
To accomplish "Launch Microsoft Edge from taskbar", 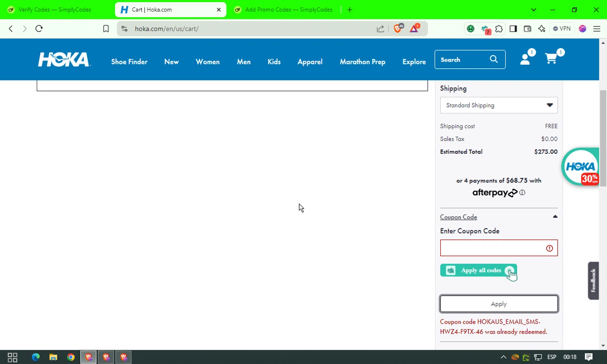I will (x=36, y=357).
